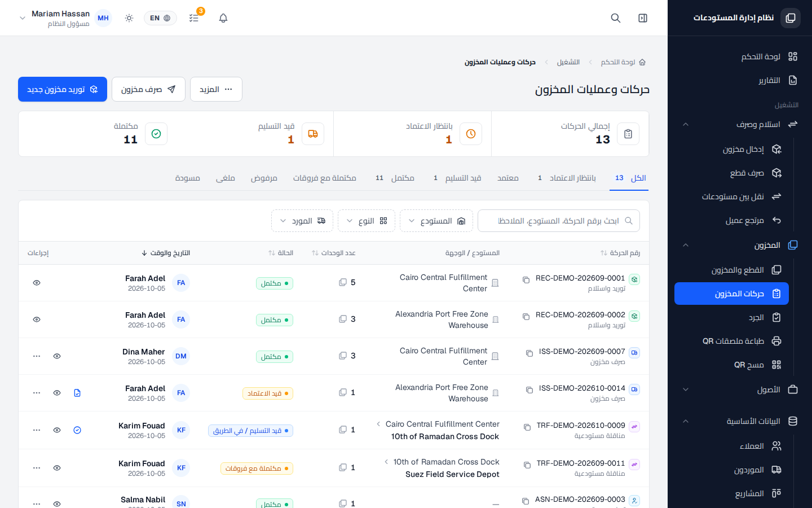Go to لوحة التحكم breadcrumb link

[623, 62]
